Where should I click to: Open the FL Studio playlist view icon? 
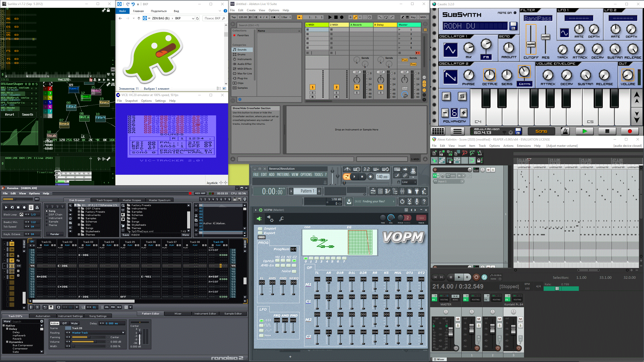[373, 191]
